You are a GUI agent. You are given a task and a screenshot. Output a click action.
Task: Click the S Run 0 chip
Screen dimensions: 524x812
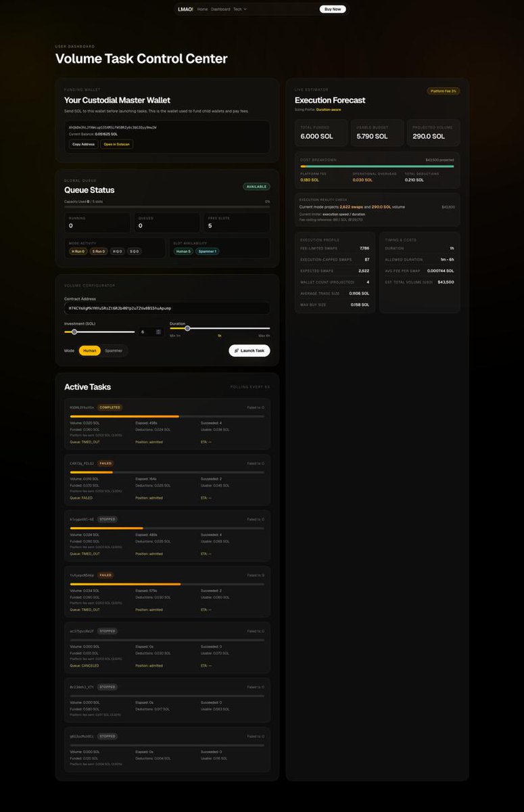(99, 251)
